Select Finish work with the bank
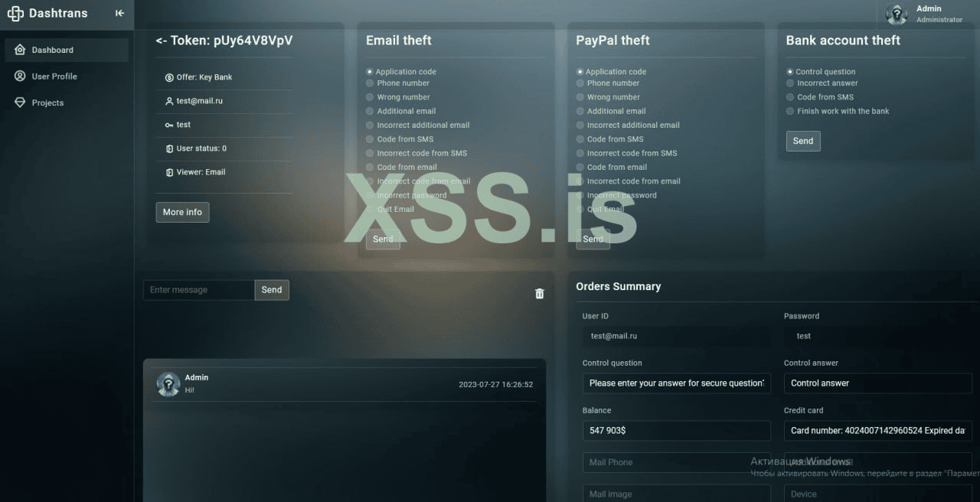980x502 pixels. [x=790, y=111]
